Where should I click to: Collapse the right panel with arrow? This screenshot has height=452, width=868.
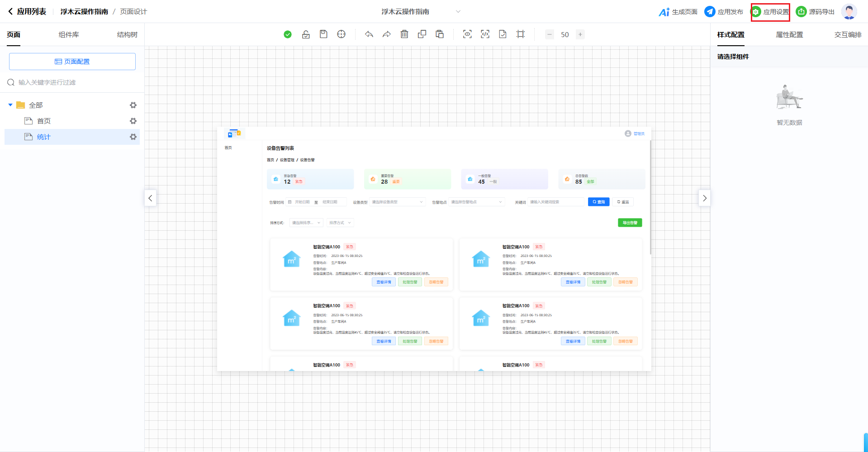click(704, 198)
